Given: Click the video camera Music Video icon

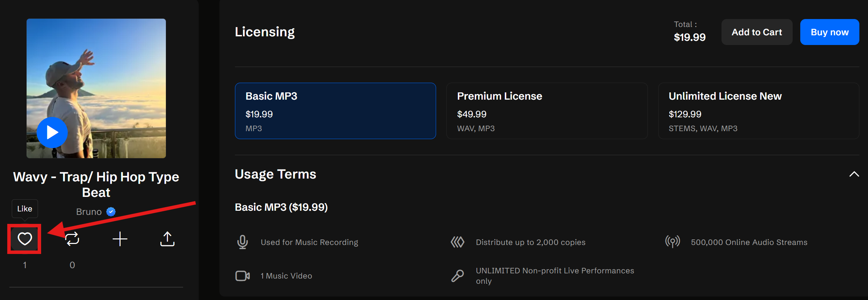Looking at the screenshot, I should click(243, 276).
